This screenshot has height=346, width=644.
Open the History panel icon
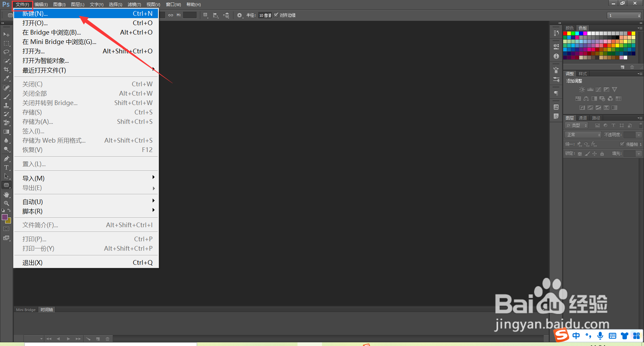(556, 33)
